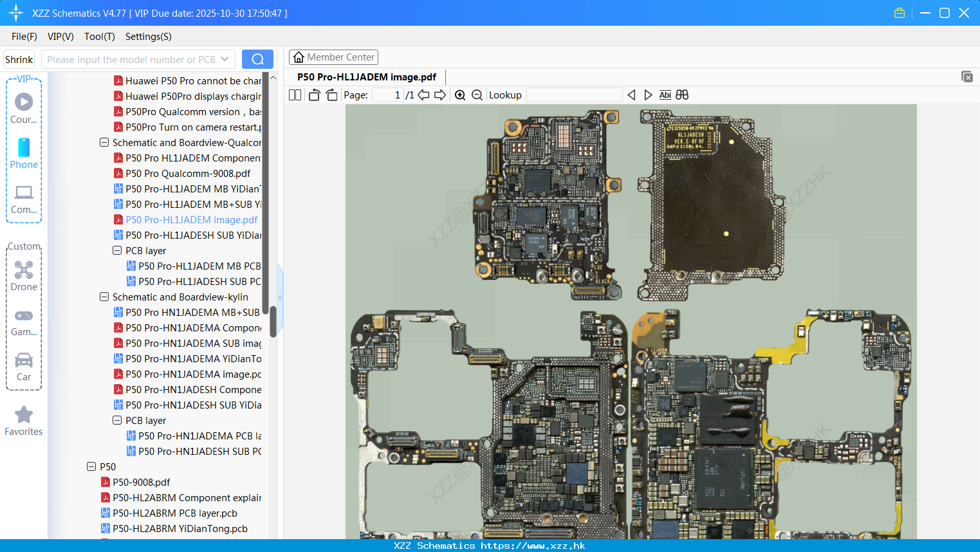Image resolution: width=980 pixels, height=552 pixels.
Task: Focus the model number search input
Action: [x=131, y=59]
